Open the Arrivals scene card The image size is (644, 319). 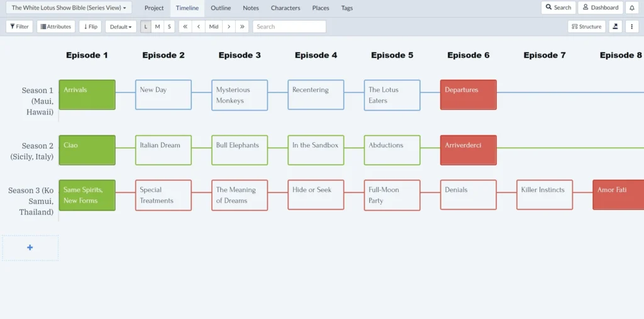point(87,95)
